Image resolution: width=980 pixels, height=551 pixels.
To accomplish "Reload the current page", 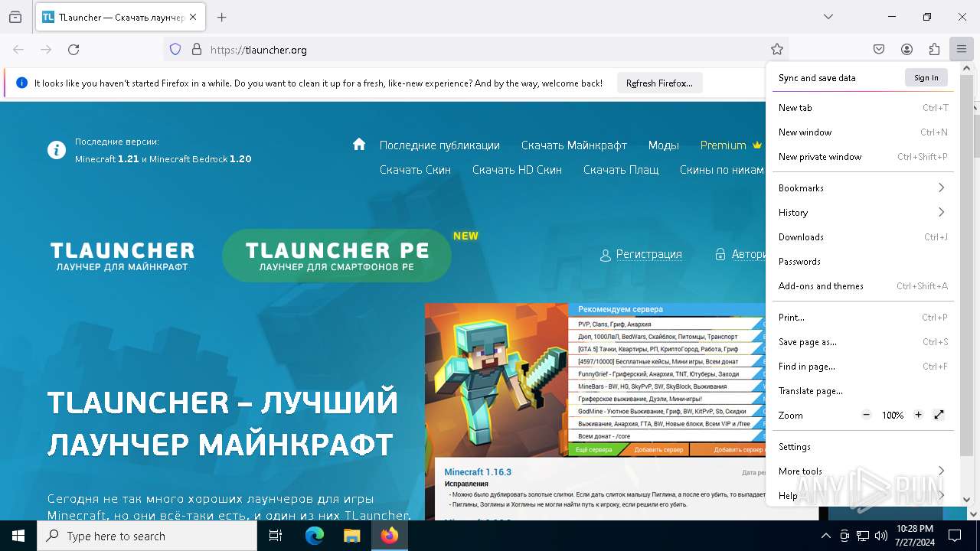I will point(73,50).
